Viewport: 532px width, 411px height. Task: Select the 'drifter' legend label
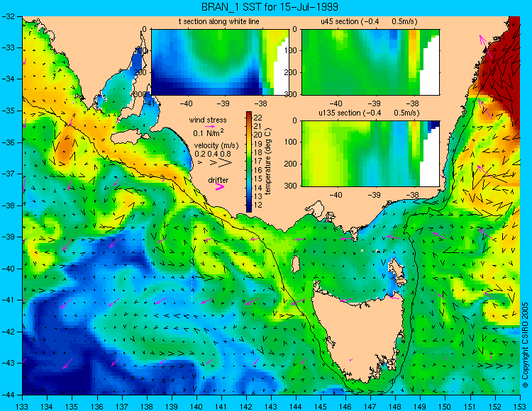(x=218, y=180)
